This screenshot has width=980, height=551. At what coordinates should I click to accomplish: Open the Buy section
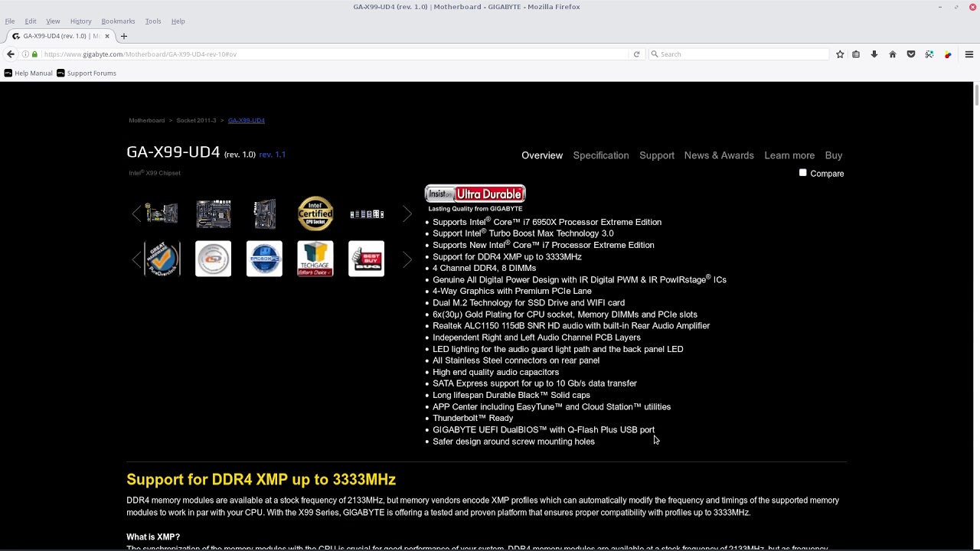834,155
